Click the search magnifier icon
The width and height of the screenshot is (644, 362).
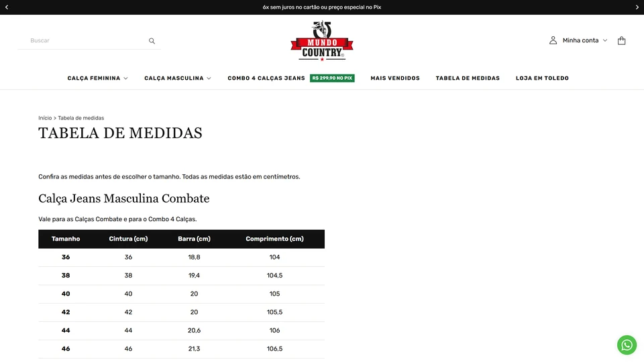152,41
